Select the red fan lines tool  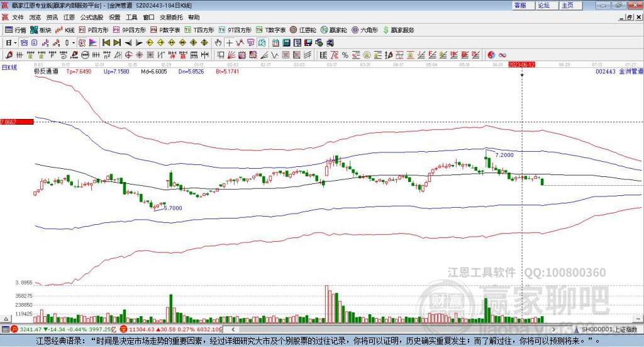[231, 55]
